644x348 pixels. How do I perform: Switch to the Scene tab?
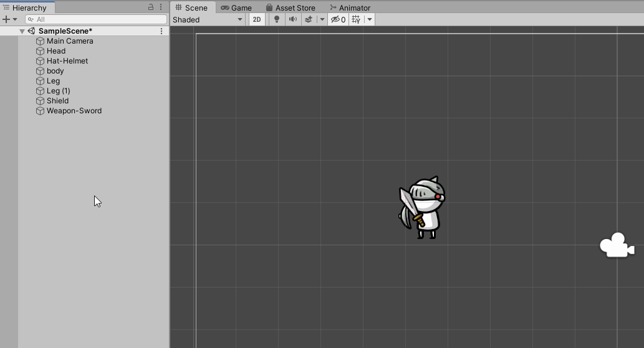click(191, 7)
